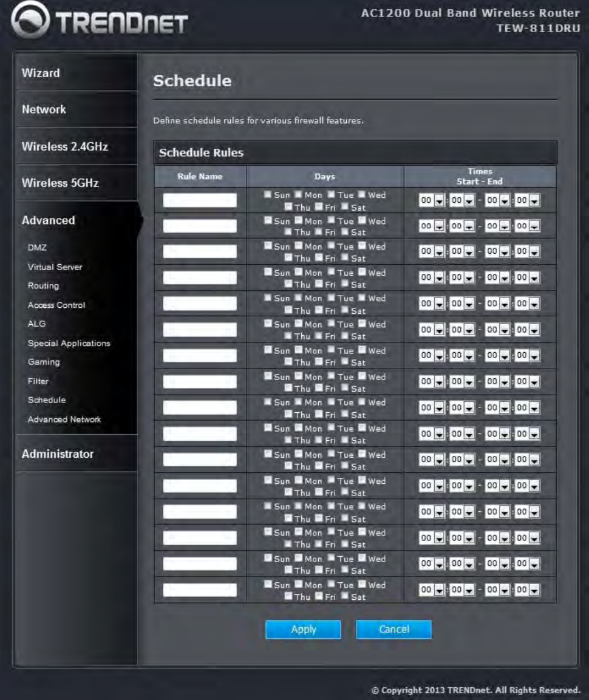Check Mon in the first rule row
589x700 pixels.
[298, 194]
